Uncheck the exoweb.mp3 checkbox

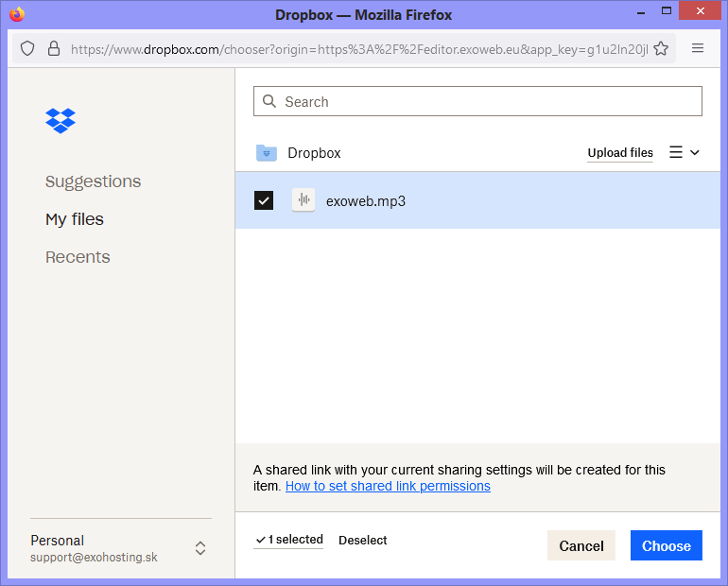[264, 200]
